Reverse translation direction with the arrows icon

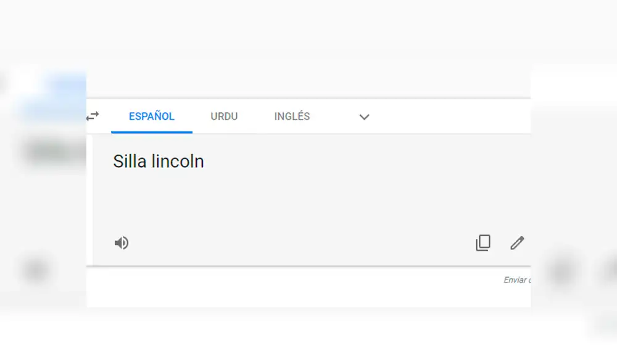pyautogui.click(x=93, y=116)
